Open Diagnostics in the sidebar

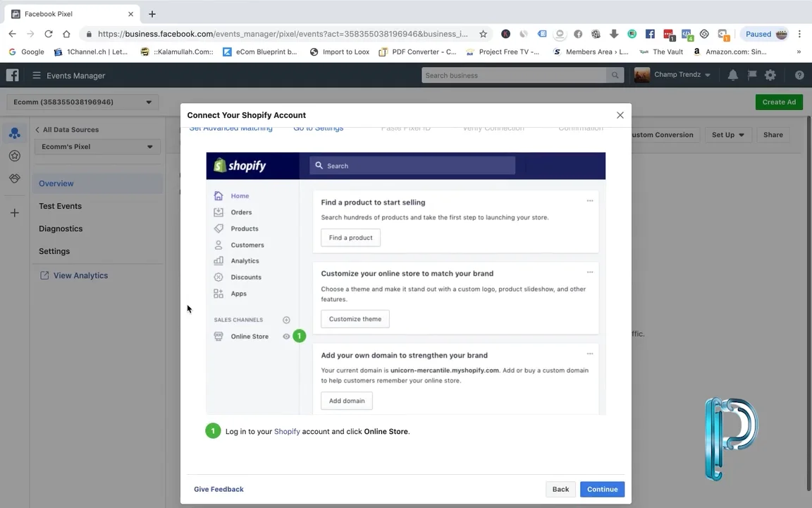[61, 229]
